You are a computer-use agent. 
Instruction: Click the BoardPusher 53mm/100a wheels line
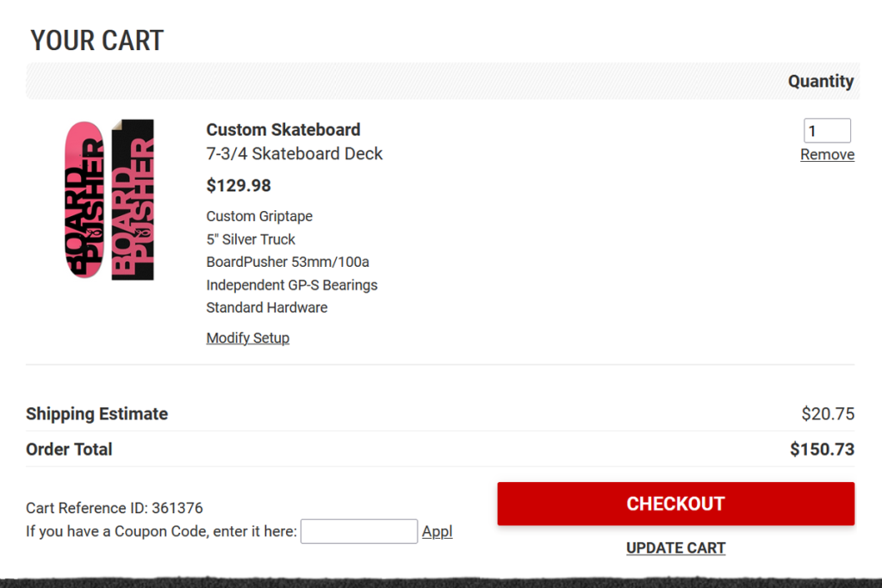point(288,262)
